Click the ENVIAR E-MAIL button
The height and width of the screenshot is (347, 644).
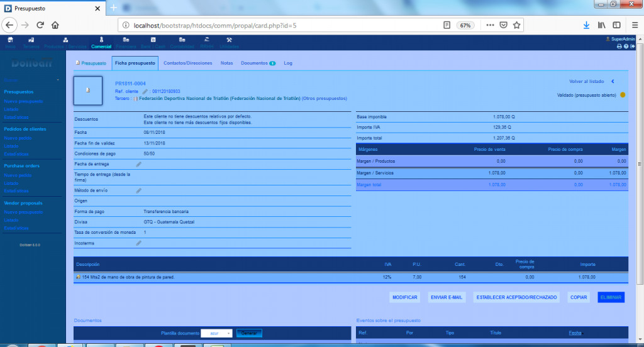[447, 297]
